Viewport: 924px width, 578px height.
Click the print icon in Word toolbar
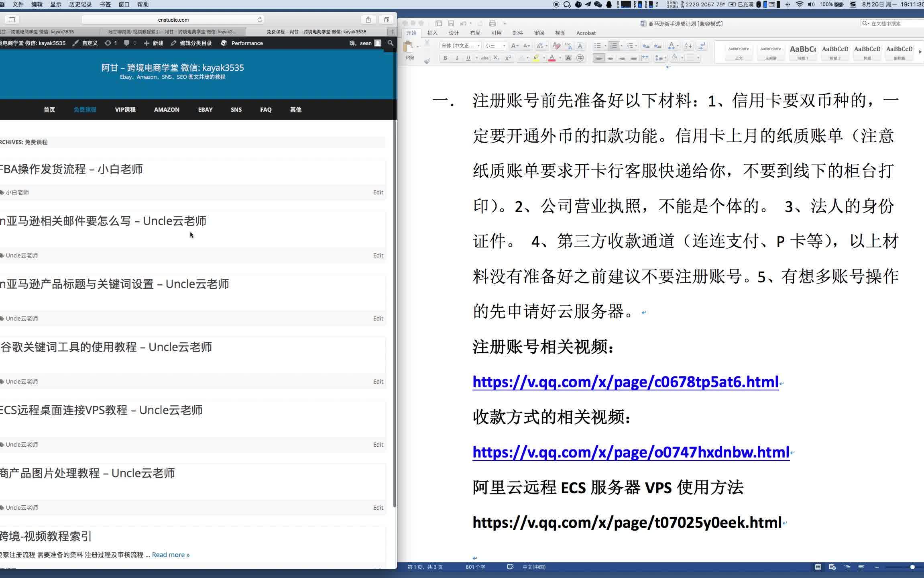pyautogui.click(x=493, y=23)
